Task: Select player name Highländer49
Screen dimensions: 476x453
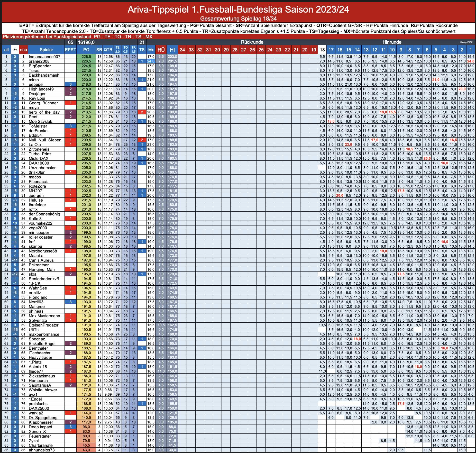Action: click(41, 89)
